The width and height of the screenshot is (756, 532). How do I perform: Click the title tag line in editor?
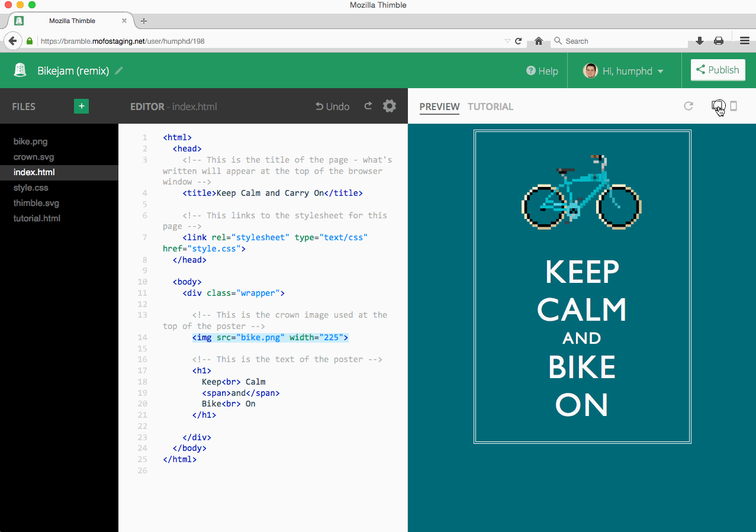coord(272,193)
